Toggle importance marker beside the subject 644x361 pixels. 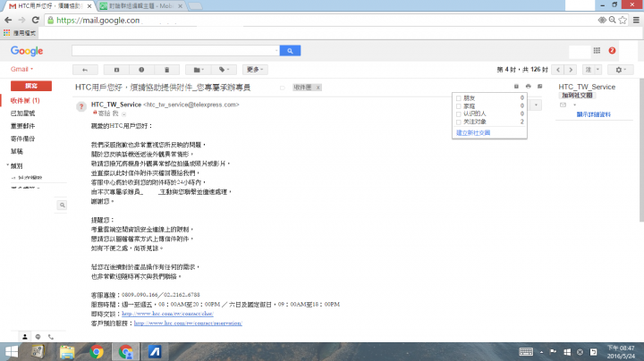click(x=282, y=88)
